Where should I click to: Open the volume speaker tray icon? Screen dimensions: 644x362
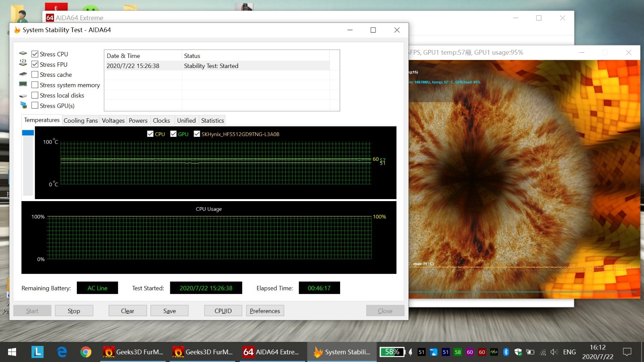point(554,352)
